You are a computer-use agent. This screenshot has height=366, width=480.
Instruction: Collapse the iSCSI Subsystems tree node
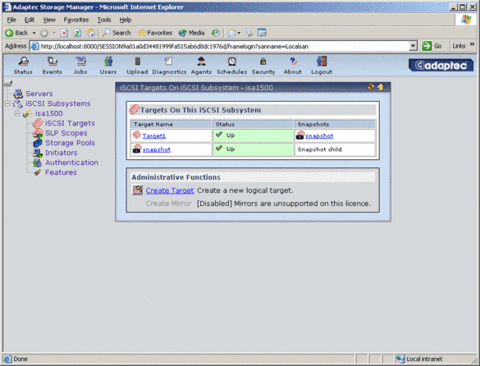(7, 104)
